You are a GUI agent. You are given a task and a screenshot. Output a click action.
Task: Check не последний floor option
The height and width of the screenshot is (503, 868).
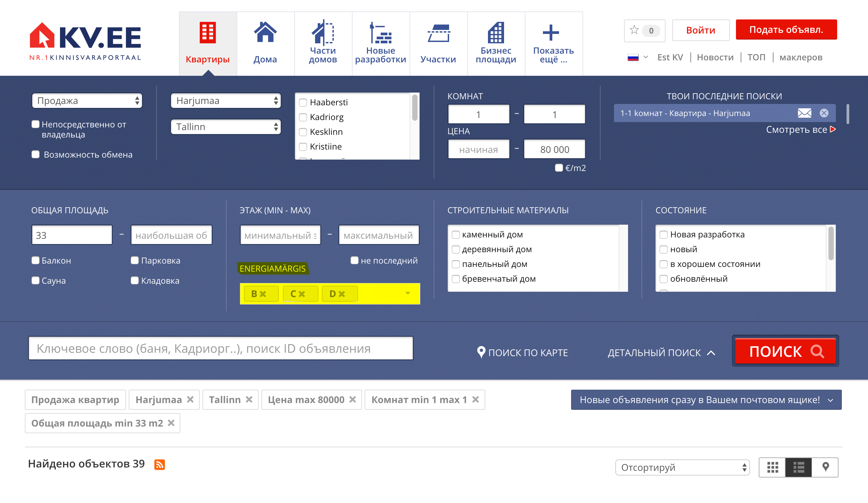tap(355, 260)
